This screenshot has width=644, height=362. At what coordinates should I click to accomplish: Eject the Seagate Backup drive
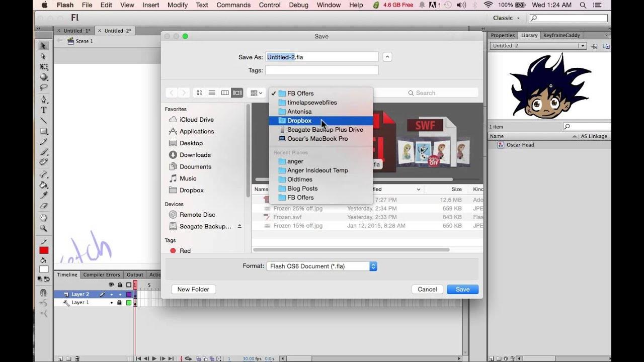coord(239,226)
